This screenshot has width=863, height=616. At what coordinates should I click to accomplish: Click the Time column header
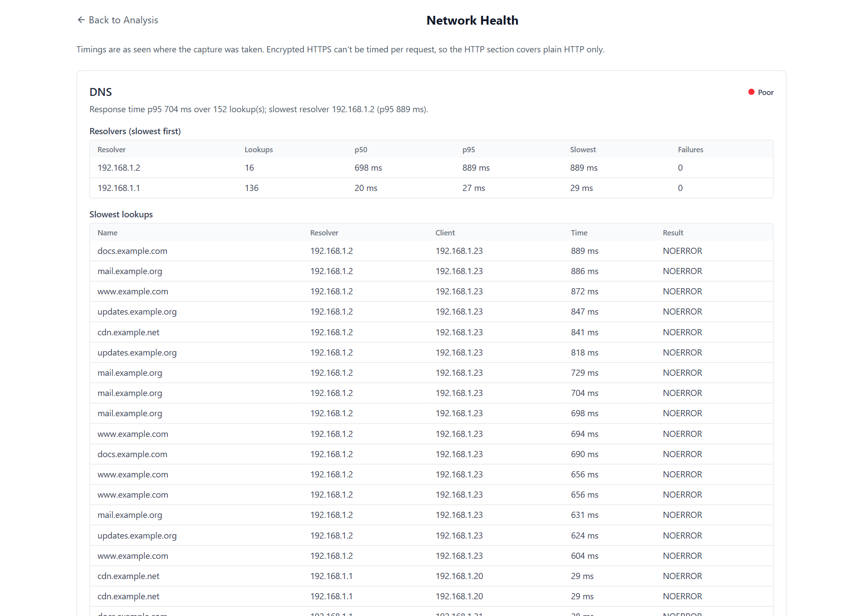pos(579,233)
